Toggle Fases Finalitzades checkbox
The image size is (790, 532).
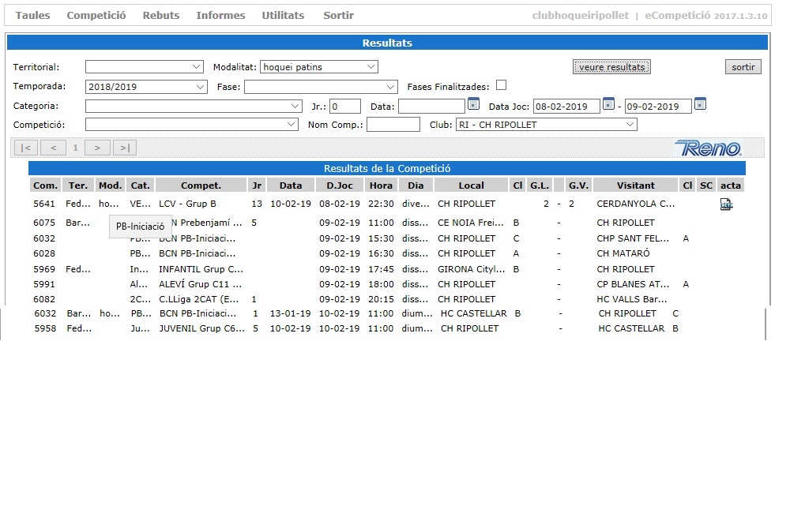coord(501,85)
